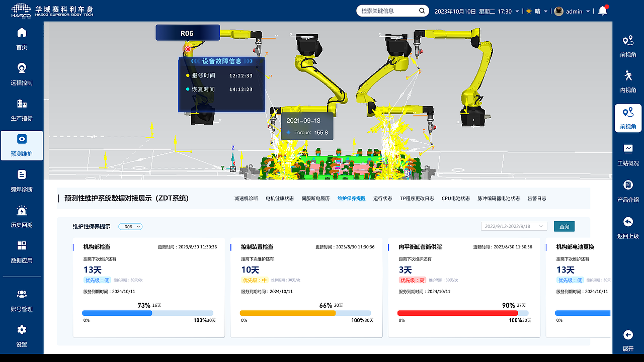The image size is (644, 362).
Task: Click the search magnifier icon
Action: click(422, 11)
